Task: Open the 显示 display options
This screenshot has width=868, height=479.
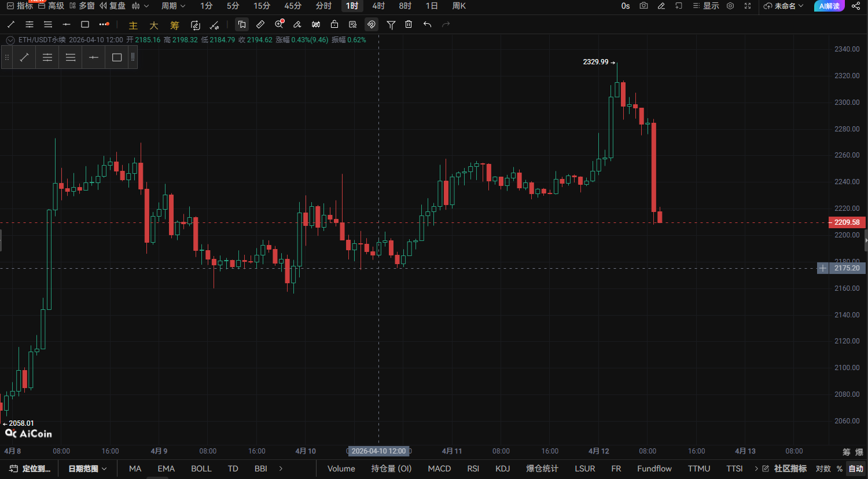Action: pos(706,6)
